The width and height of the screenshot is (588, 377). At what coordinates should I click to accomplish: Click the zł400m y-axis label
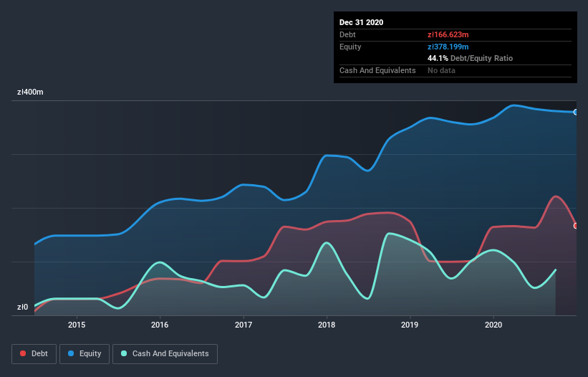point(30,92)
